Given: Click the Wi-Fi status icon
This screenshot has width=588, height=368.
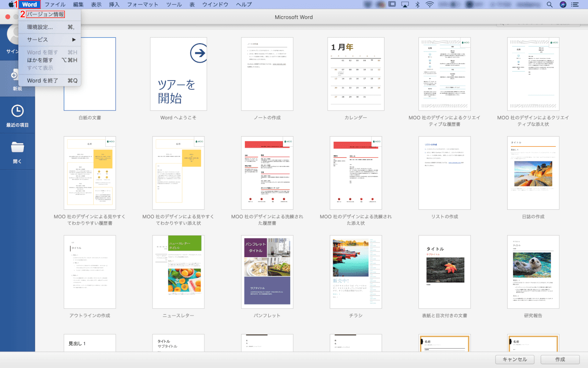Looking at the screenshot, I should [x=430, y=4].
